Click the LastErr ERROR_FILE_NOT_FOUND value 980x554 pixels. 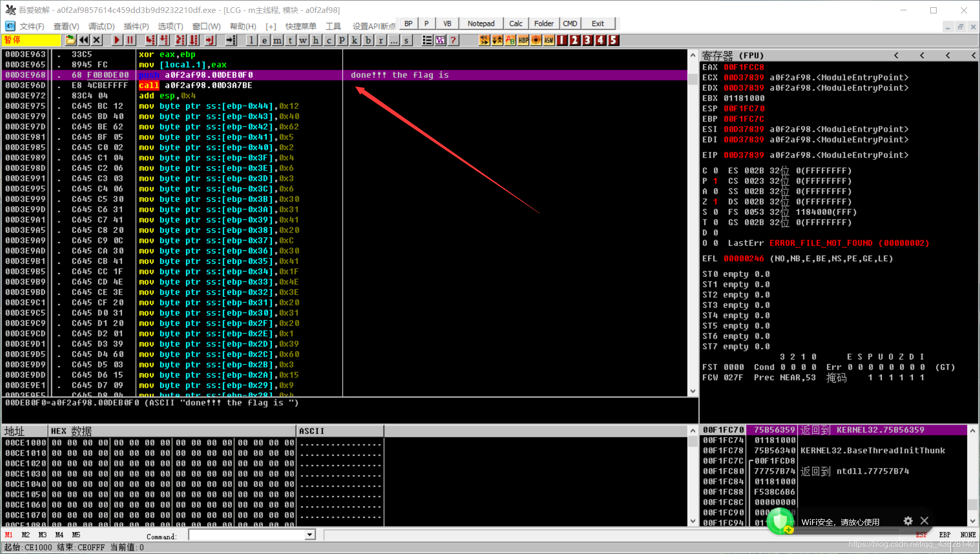(x=849, y=243)
